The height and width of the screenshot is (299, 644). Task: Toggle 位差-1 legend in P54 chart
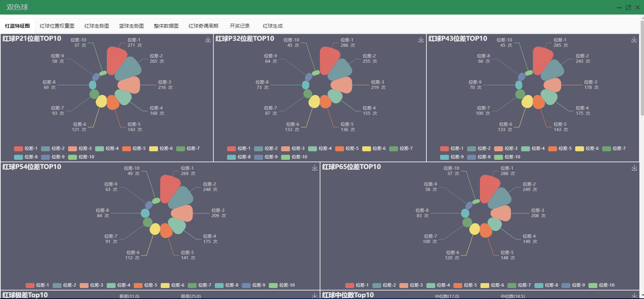coord(37,285)
